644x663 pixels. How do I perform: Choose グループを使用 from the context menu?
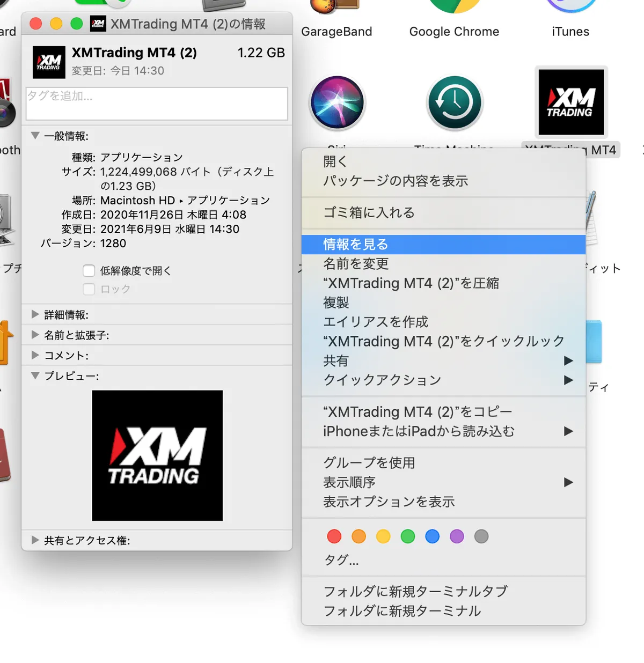click(x=443, y=463)
